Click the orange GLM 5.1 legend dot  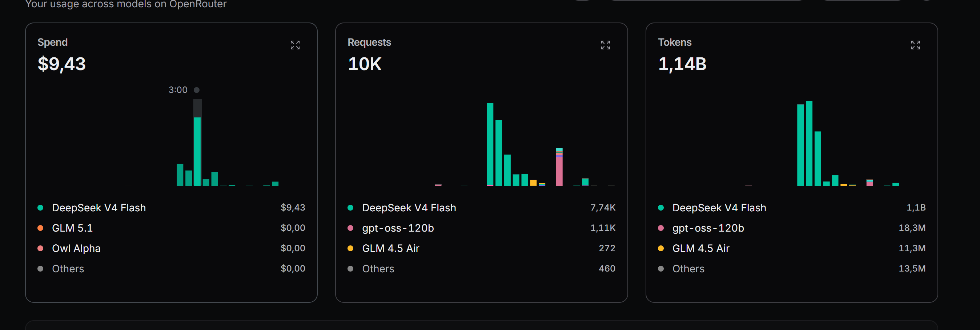click(x=40, y=228)
